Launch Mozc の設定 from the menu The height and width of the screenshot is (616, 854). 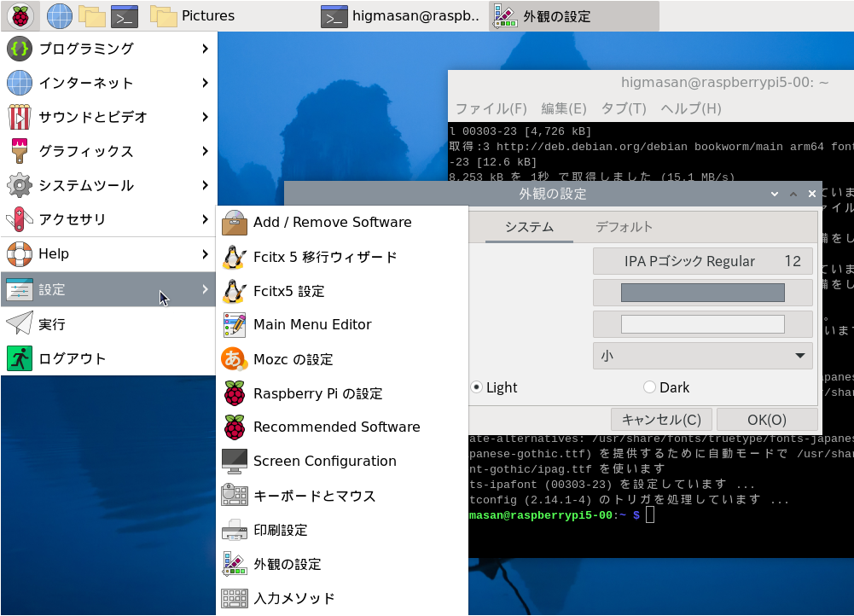[293, 359]
